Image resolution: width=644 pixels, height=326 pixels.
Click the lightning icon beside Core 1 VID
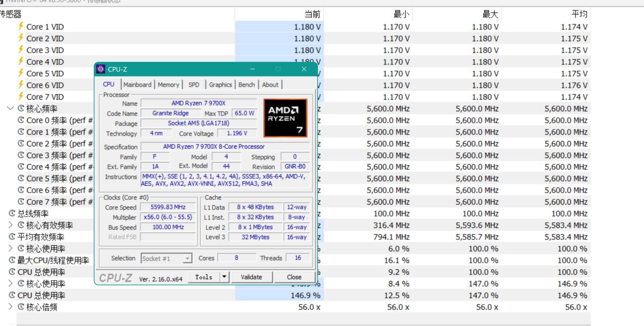[x=21, y=26]
